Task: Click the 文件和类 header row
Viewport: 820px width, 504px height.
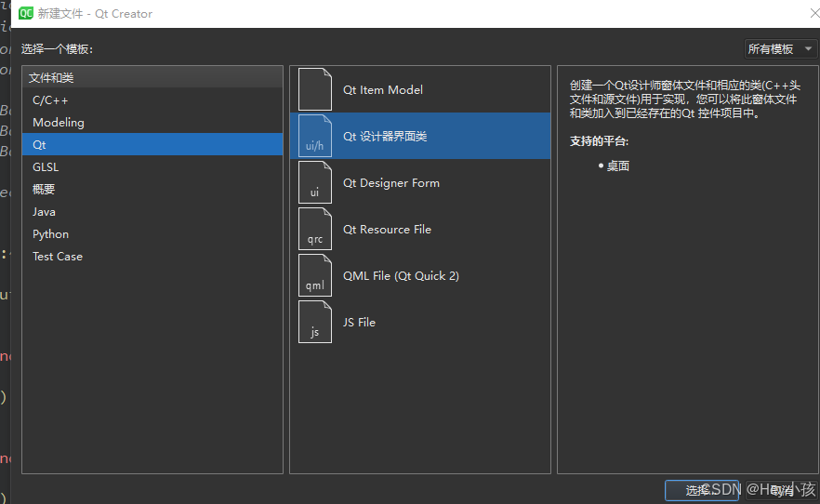Action: (x=152, y=77)
